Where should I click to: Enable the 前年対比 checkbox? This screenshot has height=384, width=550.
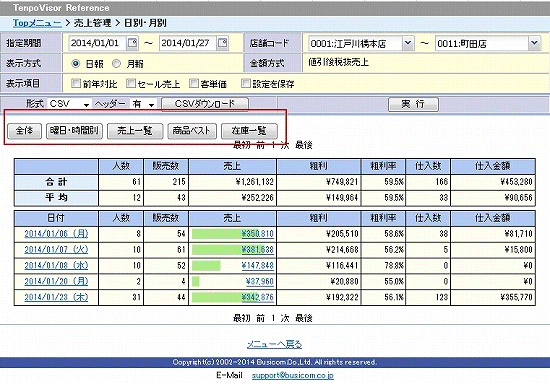tap(76, 83)
